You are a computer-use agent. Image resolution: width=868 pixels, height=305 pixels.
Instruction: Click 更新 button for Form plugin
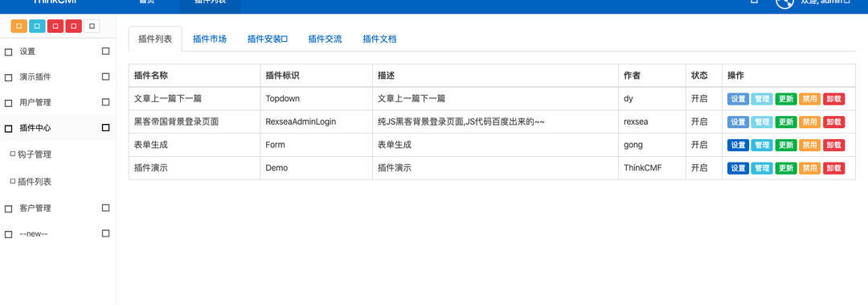click(x=786, y=146)
